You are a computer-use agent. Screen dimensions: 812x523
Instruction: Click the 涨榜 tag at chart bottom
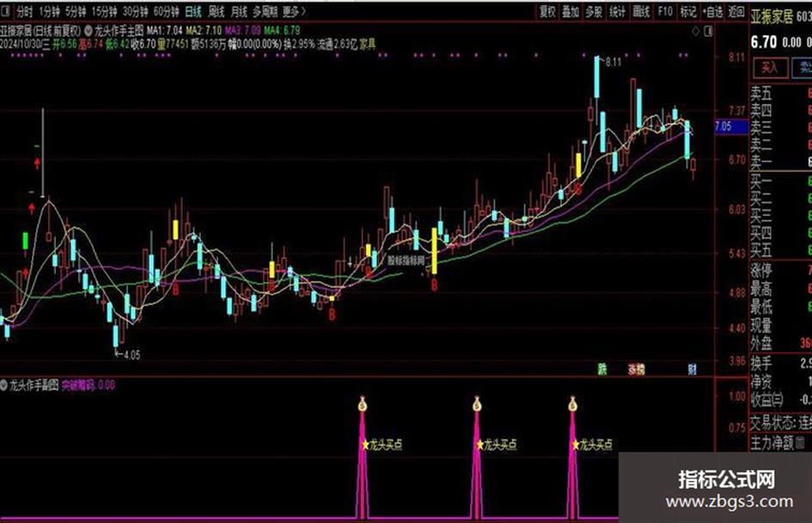(x=637, y=369)
